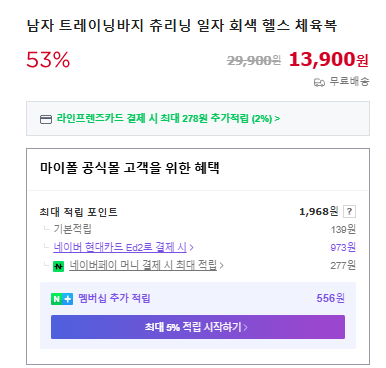This screenshot has width=386, height=368.
Task: Click the 973원 Hyundai Card reward amount
Action: (x=343, y=247)
